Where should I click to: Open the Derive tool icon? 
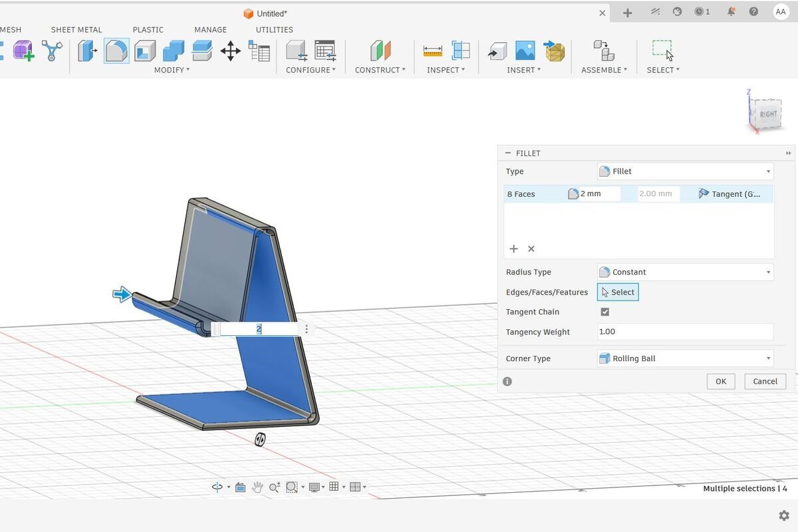pyautogui.click(x=52, y=51)
